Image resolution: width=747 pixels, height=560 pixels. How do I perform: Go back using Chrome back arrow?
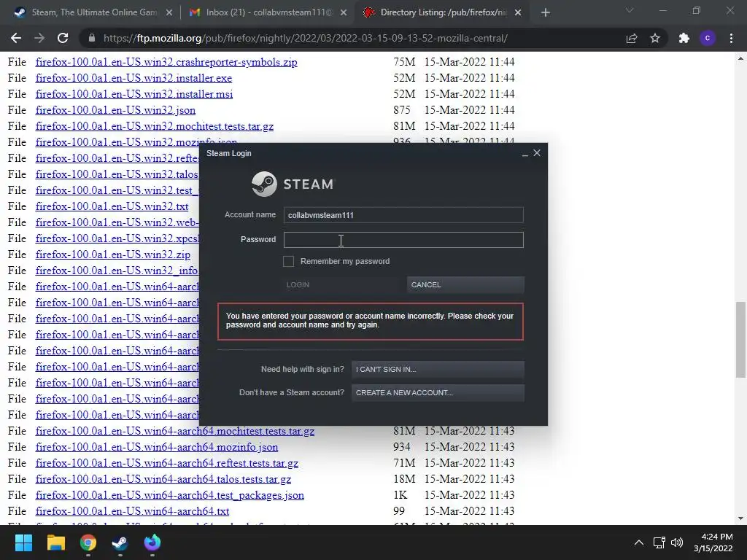(x=16, y=38)
